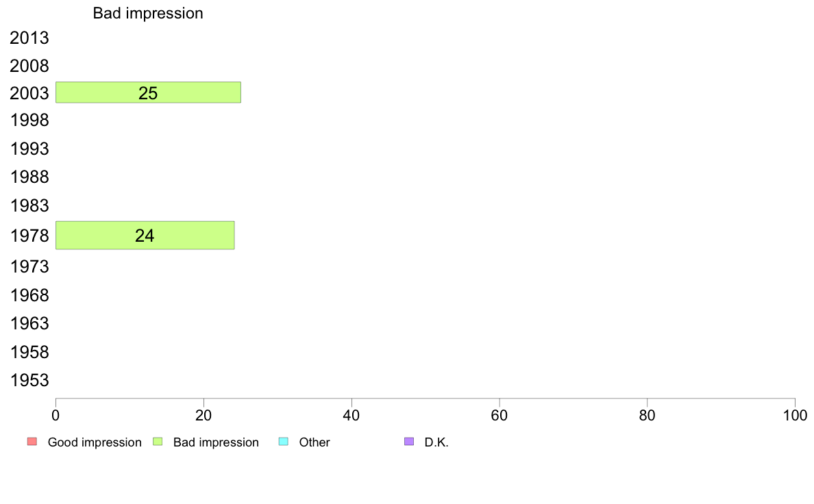This screenshot has width=814, height=504.
Task: Click the cyan Other legend swatch
Action: pyautogui.click(x=284, y=442)
